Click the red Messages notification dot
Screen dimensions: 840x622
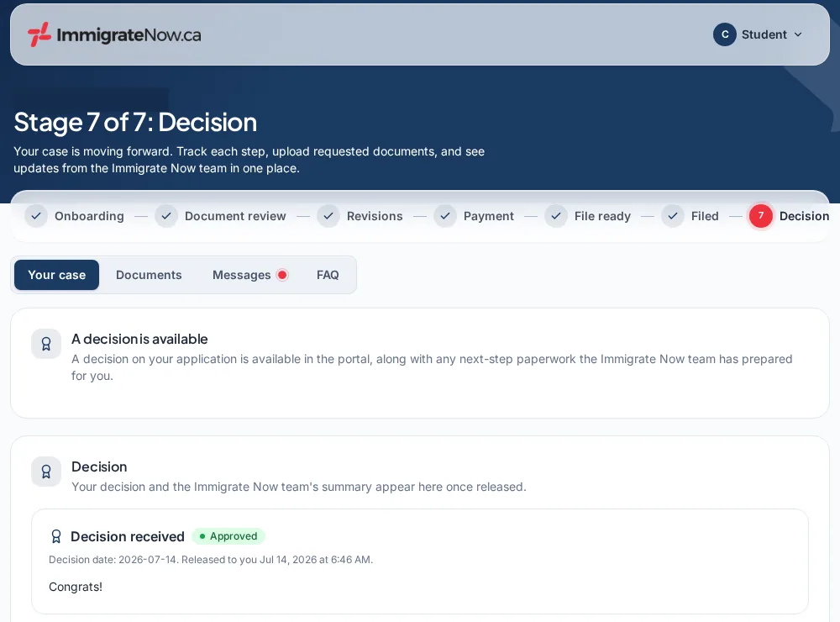point(282,275)
